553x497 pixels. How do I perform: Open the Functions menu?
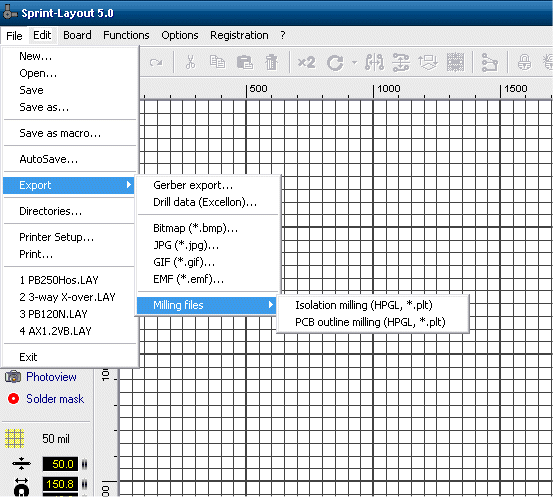[126, 35]
